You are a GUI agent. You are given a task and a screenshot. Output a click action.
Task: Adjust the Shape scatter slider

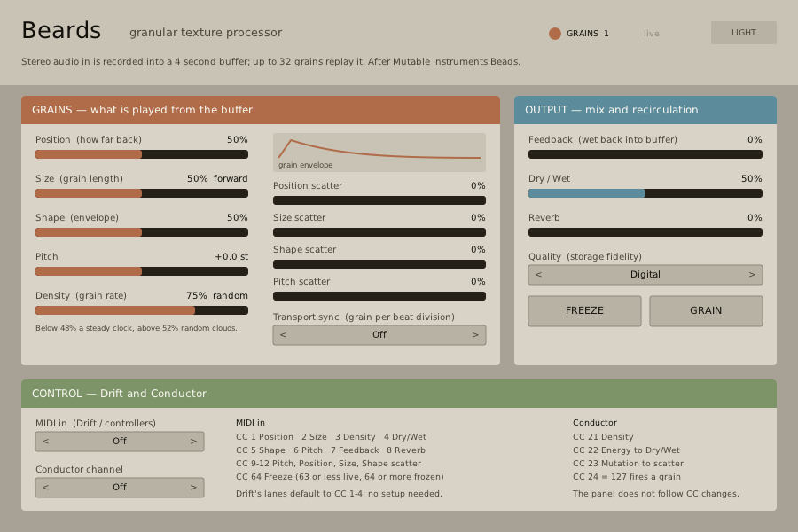(379, 264)
